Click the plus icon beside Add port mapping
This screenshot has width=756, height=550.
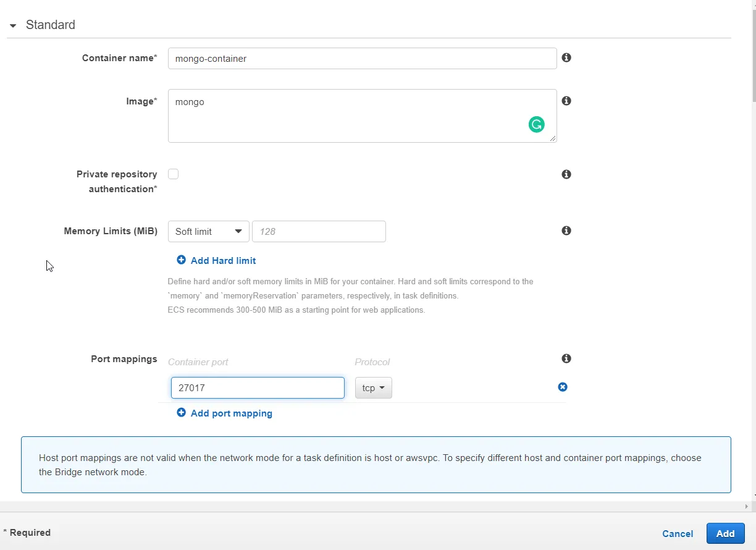click(181, 413)
